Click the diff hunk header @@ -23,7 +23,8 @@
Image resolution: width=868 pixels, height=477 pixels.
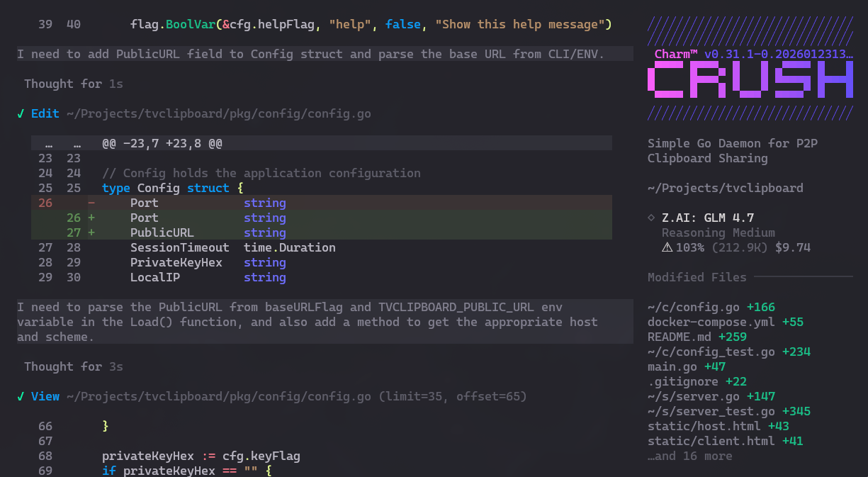[162, 143]
